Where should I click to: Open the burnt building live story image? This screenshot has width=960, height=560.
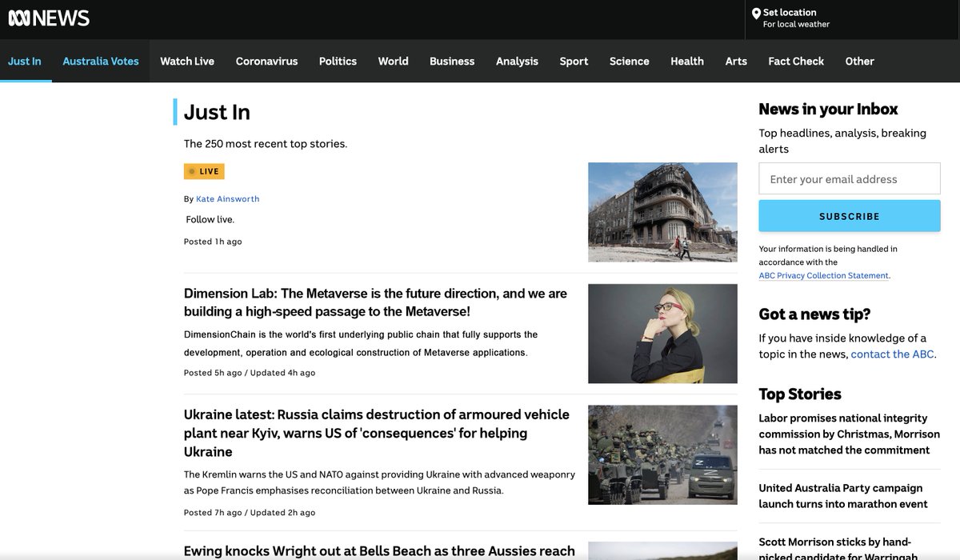tap(662, 212)
